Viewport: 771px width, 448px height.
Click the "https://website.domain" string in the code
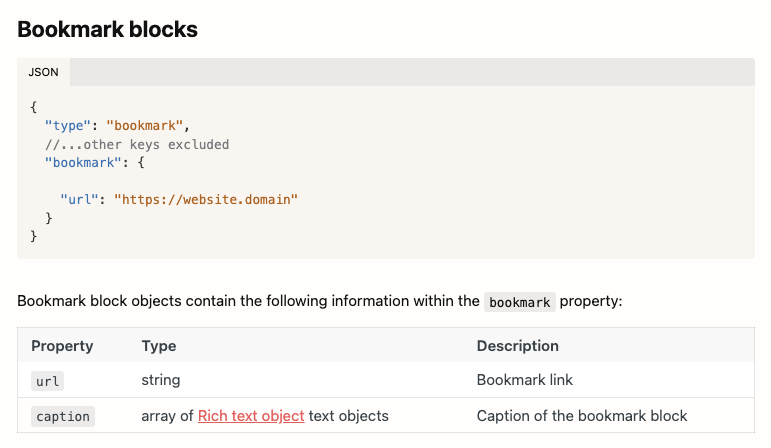[x=206, y=199]
